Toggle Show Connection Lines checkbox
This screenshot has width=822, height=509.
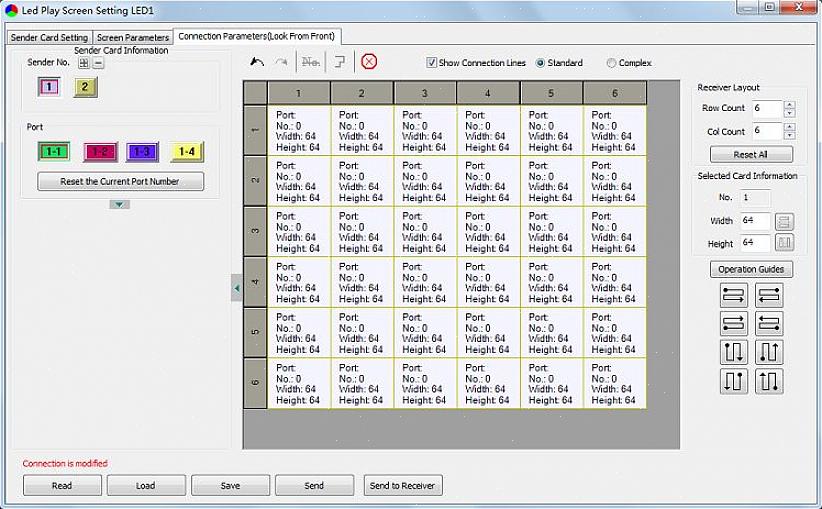tap(431, 62)
